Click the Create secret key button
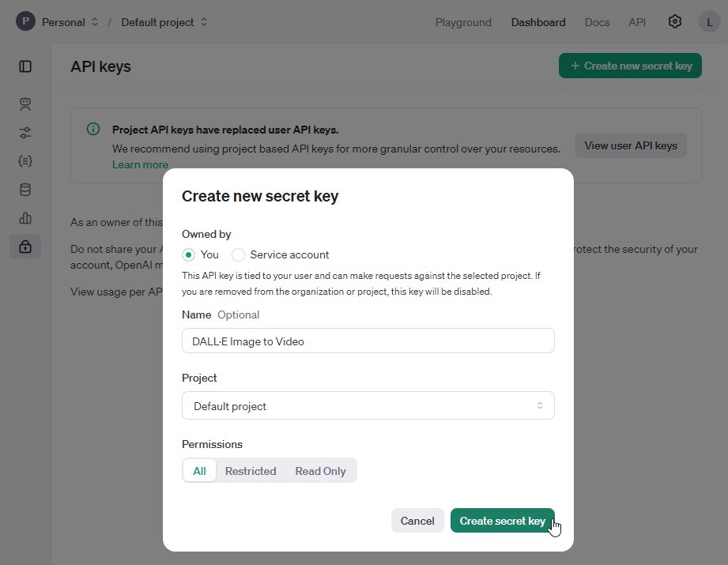Viewport: 728px width, 565px height. pyautogui.click(x=503, y=520)
